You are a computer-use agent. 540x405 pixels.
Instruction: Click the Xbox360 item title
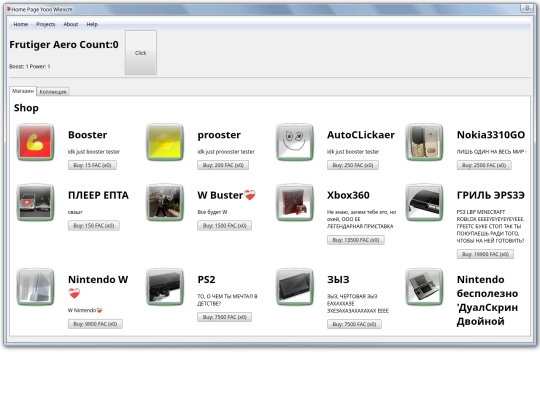348,195
